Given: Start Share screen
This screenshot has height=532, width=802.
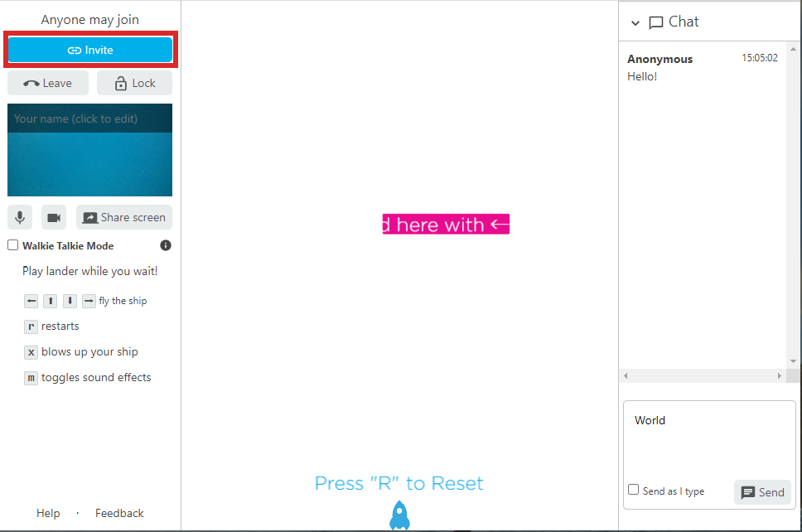Looking at the screenshot, I should pyautogui.click(x=124, y=217).
